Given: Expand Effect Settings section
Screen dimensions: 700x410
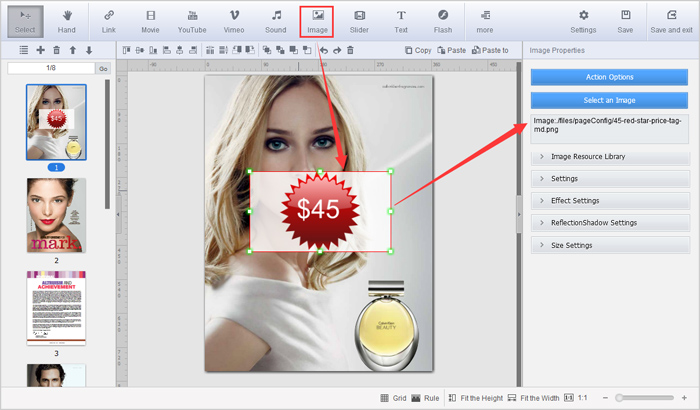Looking at the screenshot, I should tap(610, 201).
